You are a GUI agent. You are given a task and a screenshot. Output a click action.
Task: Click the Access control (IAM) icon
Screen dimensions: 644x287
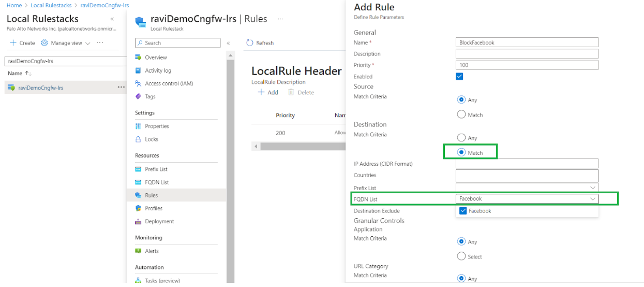138,83
